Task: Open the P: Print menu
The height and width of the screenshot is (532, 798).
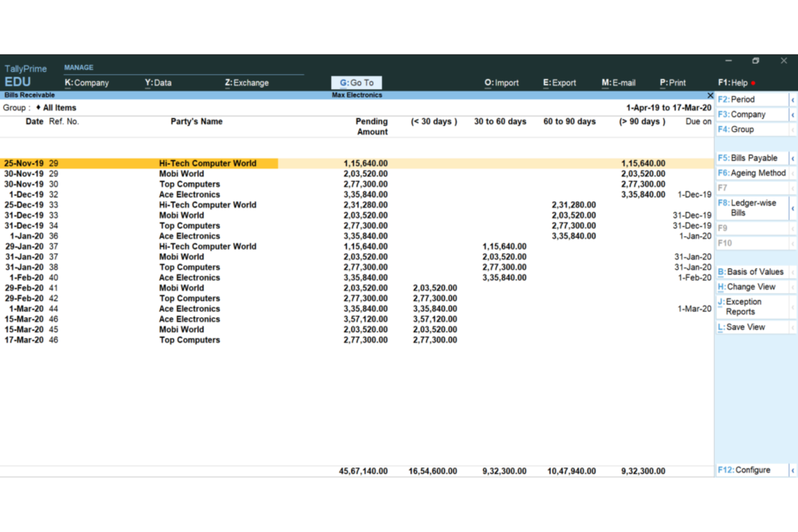Action: tap(673, 82)
